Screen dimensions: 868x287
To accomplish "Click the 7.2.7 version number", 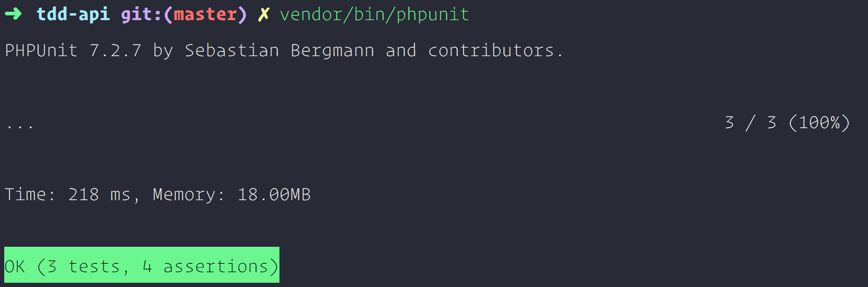I will tap(115, 51).
